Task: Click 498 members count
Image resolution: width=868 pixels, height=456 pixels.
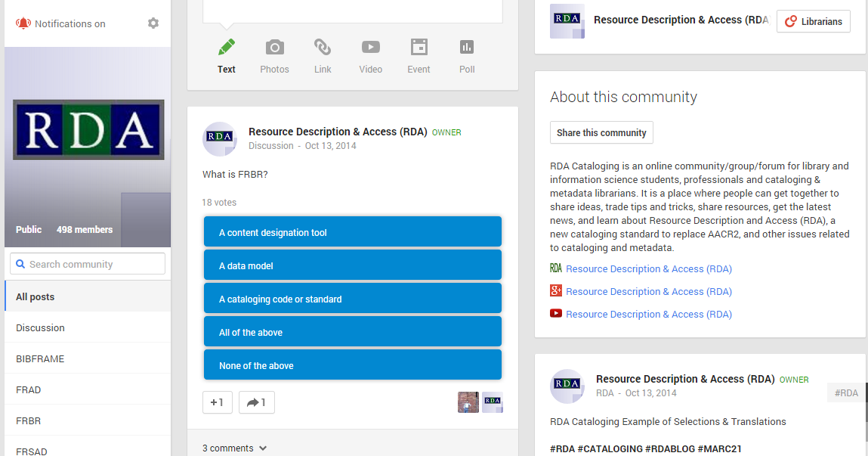Action: coord(84,229)
